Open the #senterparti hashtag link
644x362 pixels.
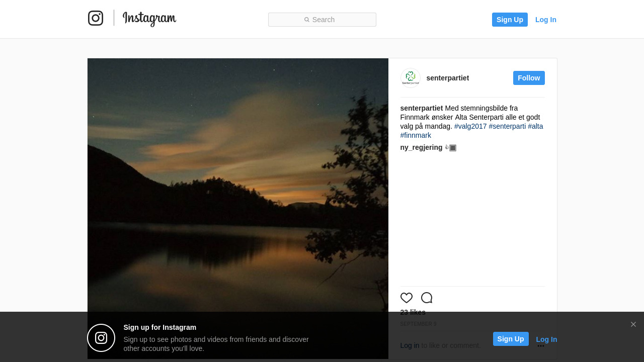coord(507,126)
